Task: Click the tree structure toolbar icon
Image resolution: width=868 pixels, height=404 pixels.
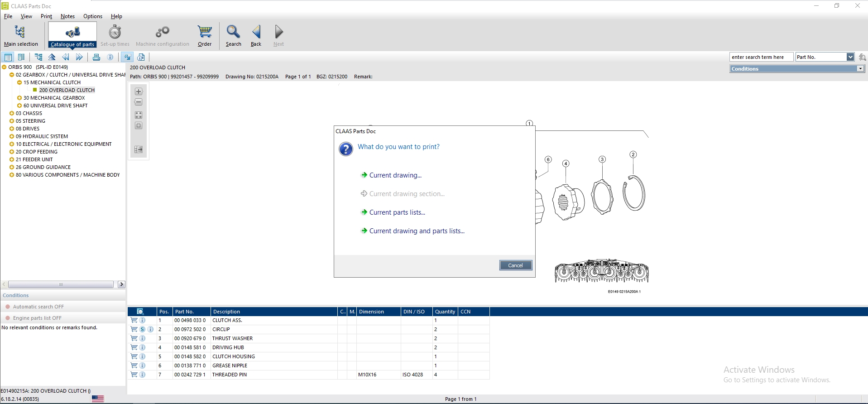Action: 38,57
